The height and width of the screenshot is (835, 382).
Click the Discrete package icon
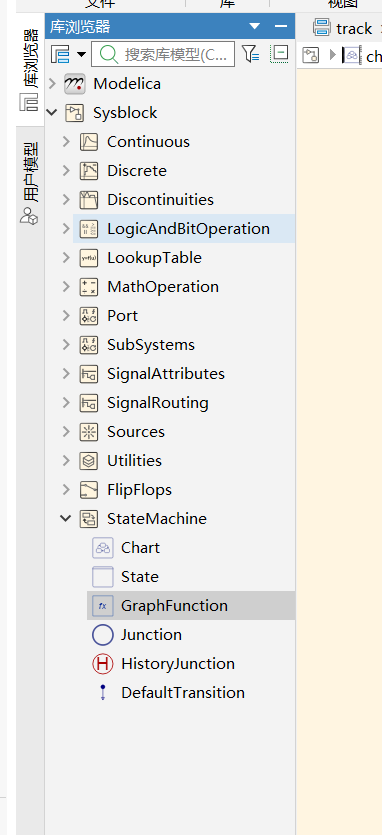click(x=89, y=171)
